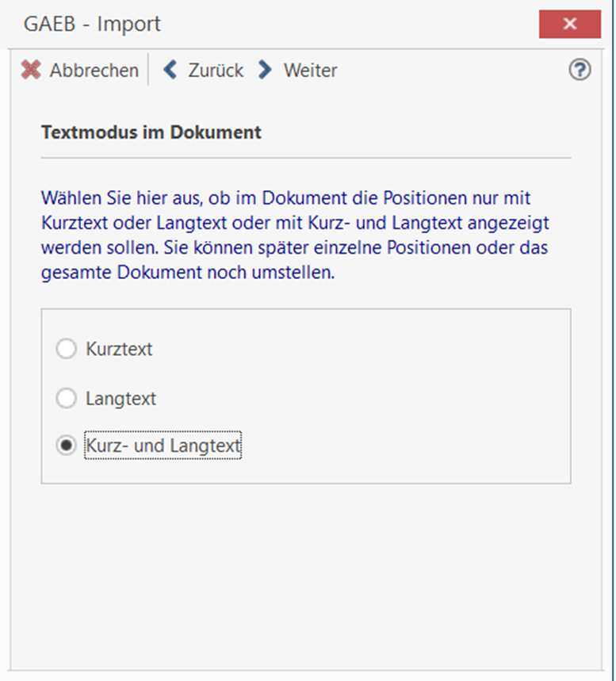
Task: Select the Kurztext radio button
Action: pyautogui.click(x=66, y=349)
